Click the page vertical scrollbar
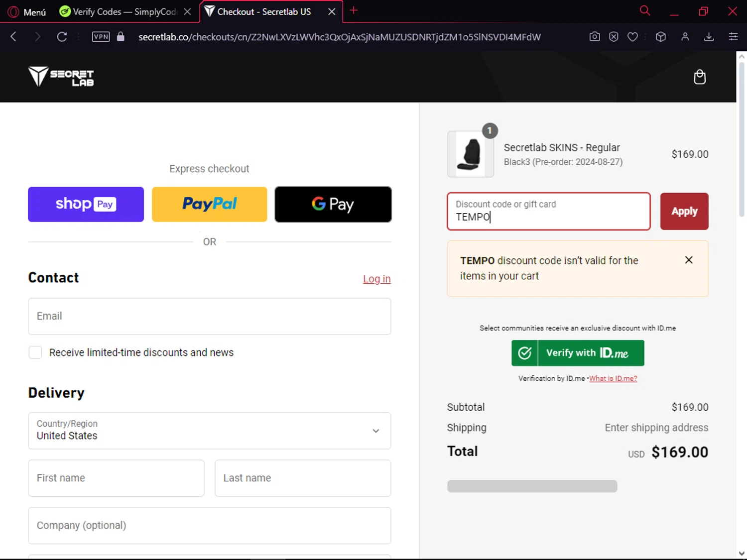The height and width of the screenshot is (560, 747). [x=742, y=139]
